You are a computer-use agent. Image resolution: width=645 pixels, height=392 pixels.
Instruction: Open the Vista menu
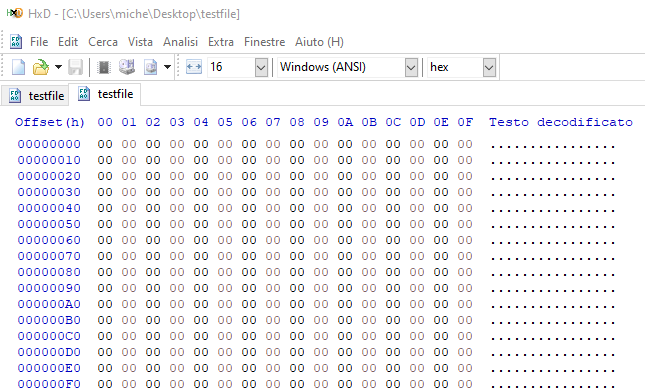tap(140, 42)
